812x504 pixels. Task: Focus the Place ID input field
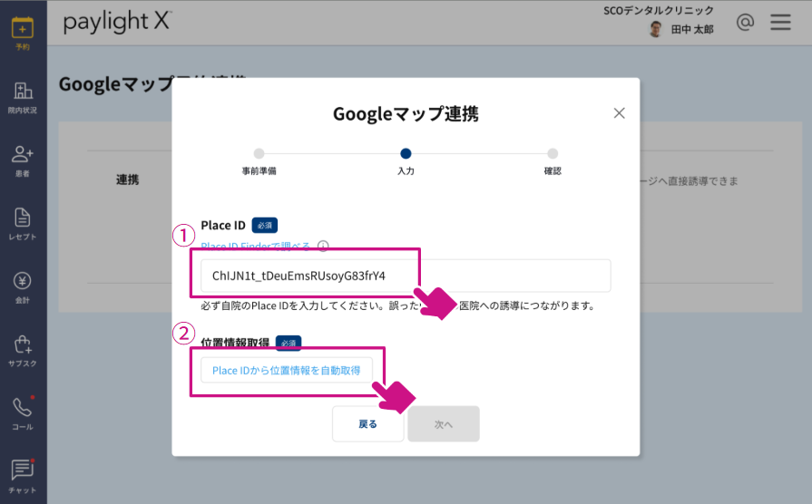(406, 276)
